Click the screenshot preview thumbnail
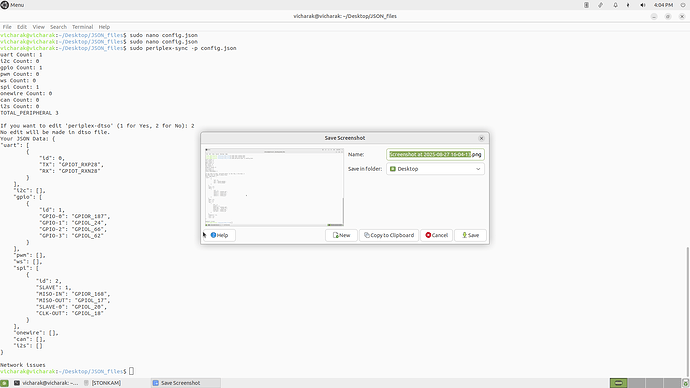Viewport: 690px width, 388px height. point(274,187)
